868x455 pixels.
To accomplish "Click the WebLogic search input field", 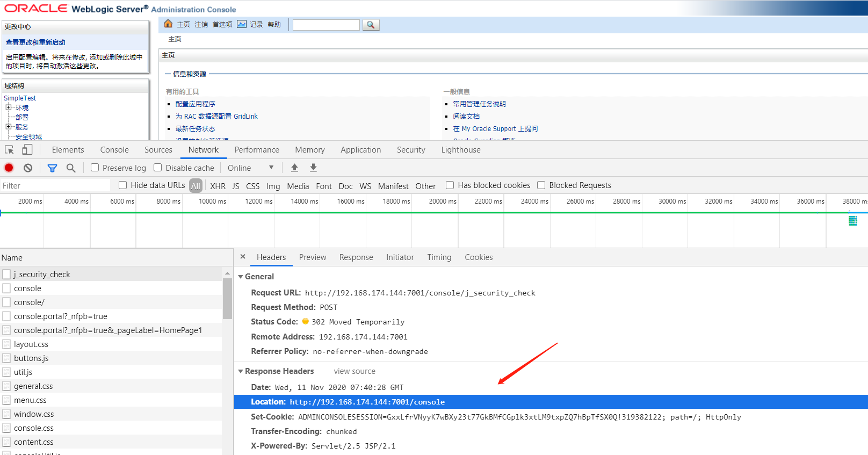I will [326, 25].
